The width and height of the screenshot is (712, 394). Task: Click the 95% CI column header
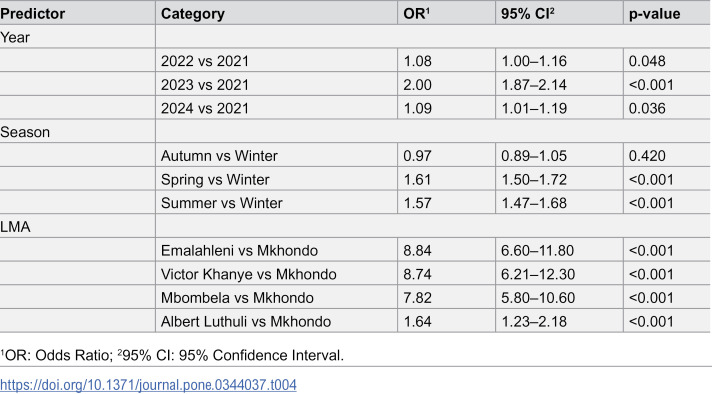pyautogui.click(x=528, y=14)
